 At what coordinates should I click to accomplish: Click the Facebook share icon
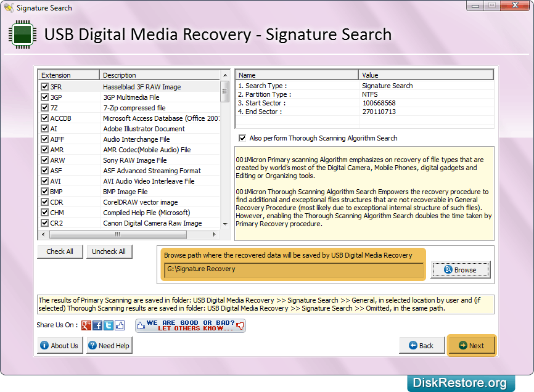97,325
